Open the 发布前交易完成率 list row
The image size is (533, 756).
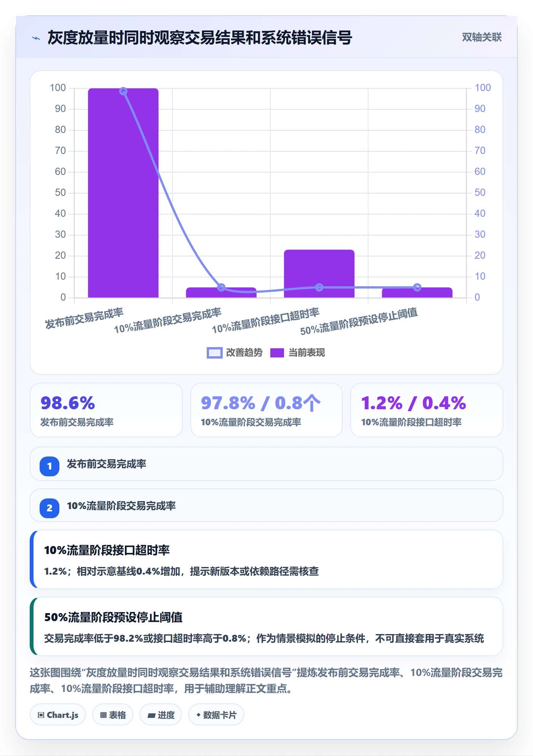266,464
